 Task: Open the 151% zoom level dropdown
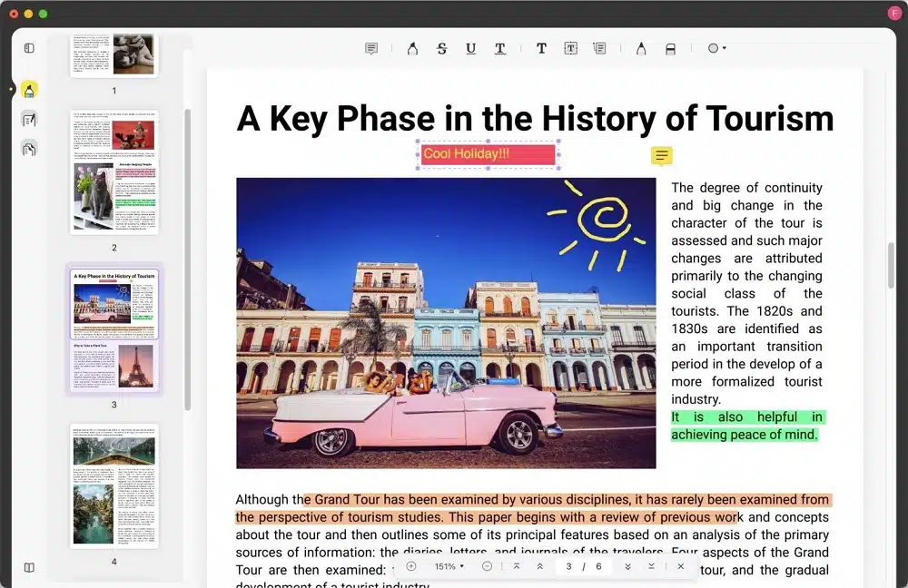[x=446, y=565]
